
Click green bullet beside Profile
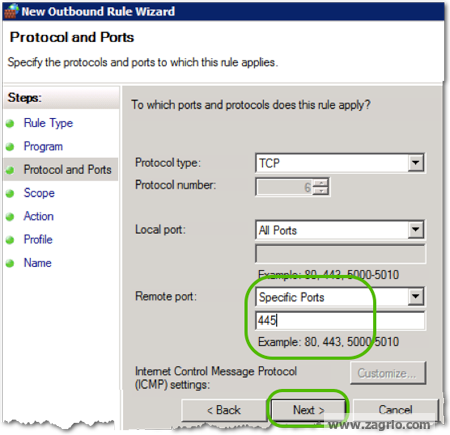coord(10,240)
